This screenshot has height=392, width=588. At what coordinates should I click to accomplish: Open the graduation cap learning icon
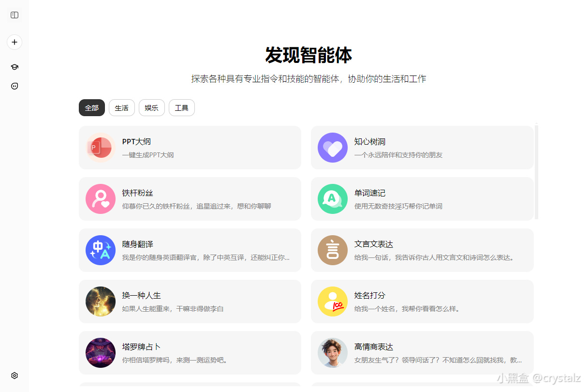coord(14,67)
